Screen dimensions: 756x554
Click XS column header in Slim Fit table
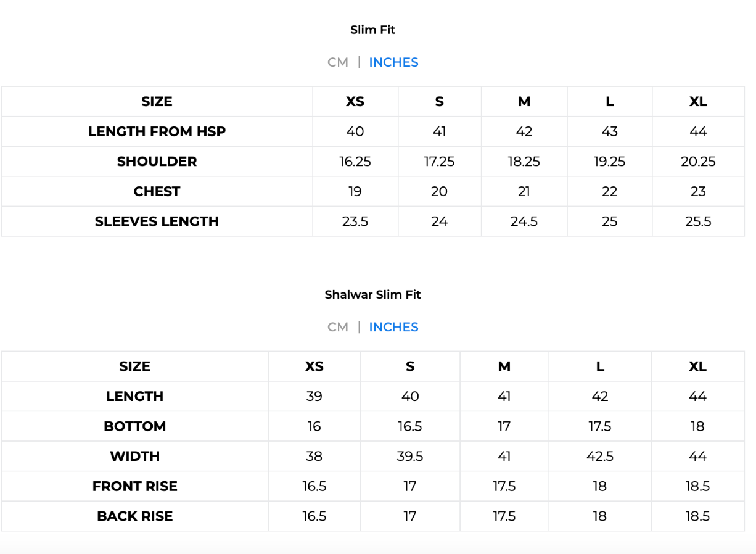355,102
